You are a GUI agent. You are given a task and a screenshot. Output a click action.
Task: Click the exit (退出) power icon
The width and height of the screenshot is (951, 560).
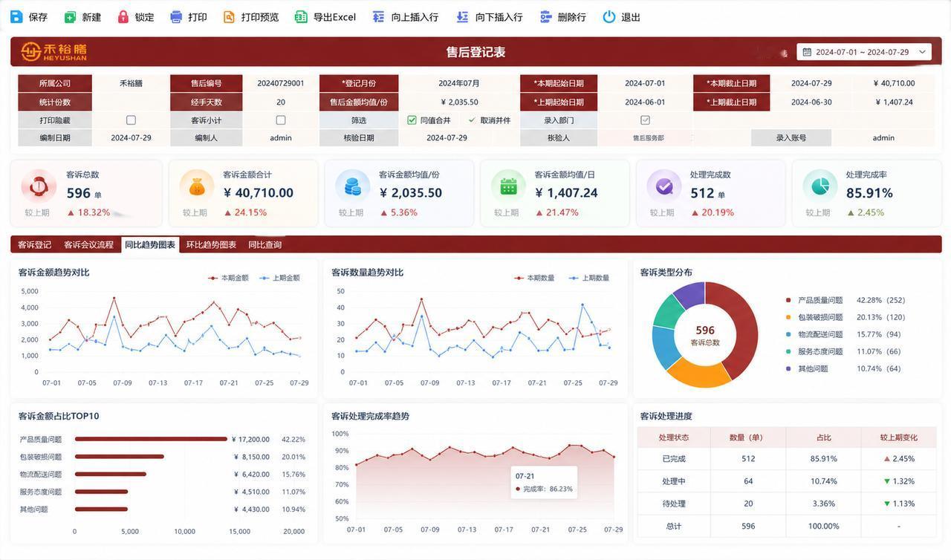[x=609, y=16]
